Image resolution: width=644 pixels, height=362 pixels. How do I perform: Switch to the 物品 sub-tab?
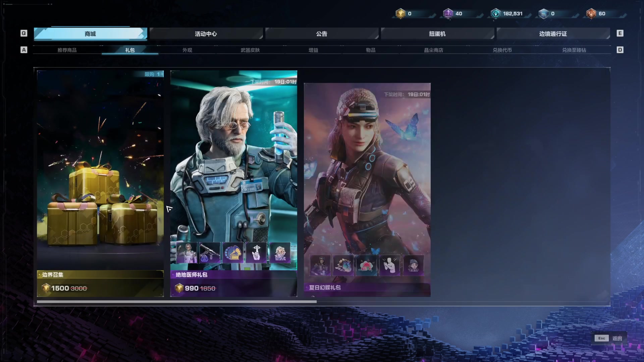point(371,50)
